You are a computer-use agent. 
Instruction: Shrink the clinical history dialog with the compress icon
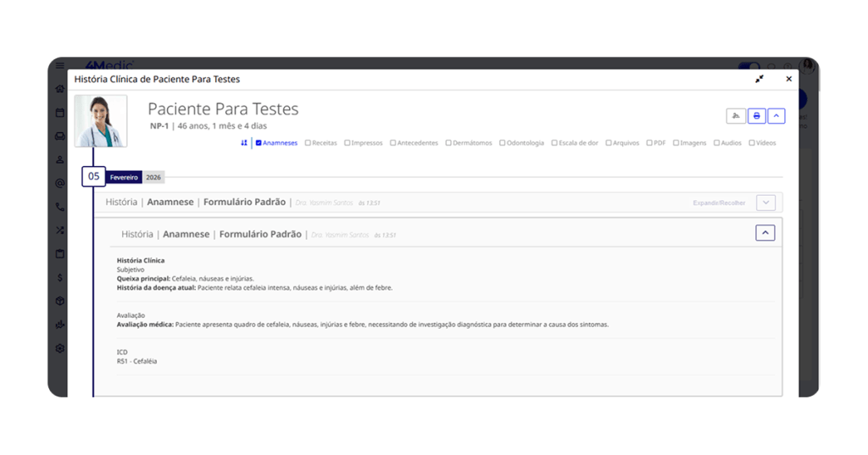(x=759, y=79)
